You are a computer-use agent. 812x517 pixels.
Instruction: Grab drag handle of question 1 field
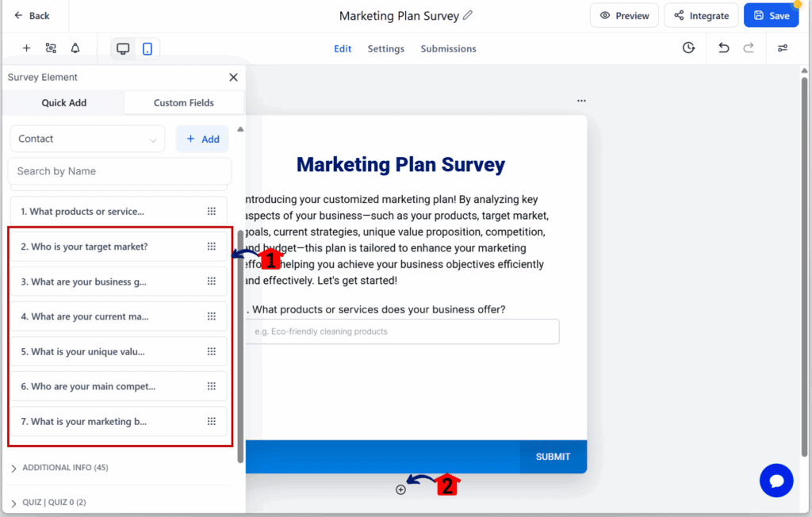(211, 212)
